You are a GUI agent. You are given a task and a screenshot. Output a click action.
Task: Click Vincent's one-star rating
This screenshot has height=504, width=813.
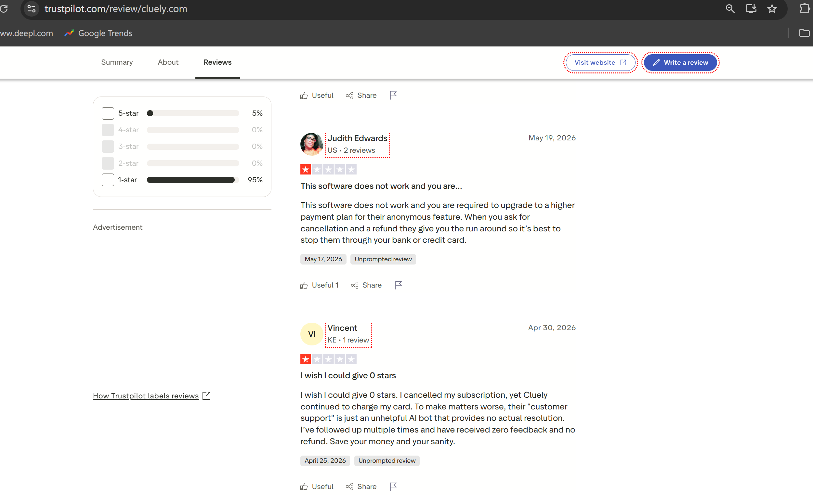pos(328,359)
